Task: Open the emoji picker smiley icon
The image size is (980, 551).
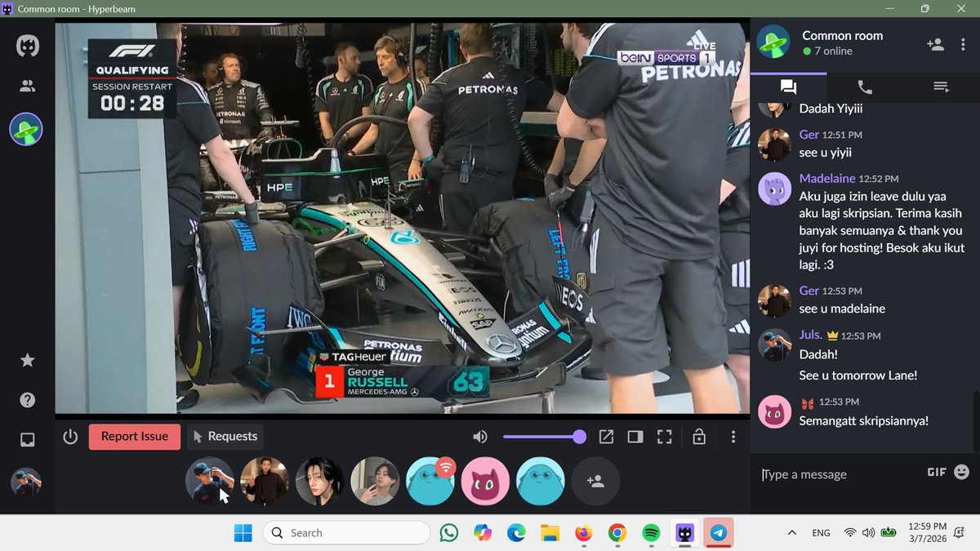Action: pos(961,472)
